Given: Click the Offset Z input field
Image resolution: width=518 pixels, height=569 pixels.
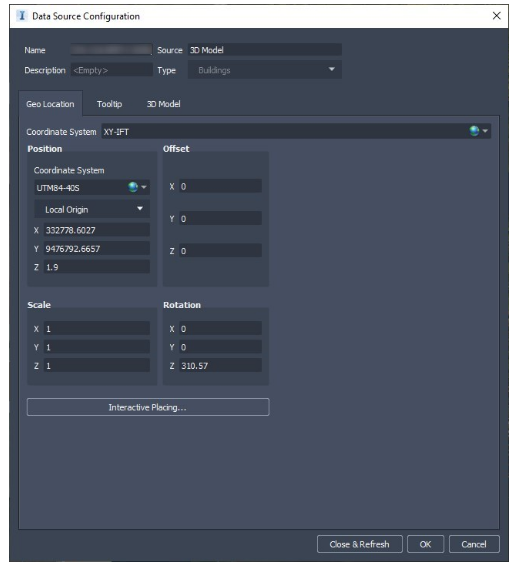Looking at the screenshot, I should [x=220, y=251].
